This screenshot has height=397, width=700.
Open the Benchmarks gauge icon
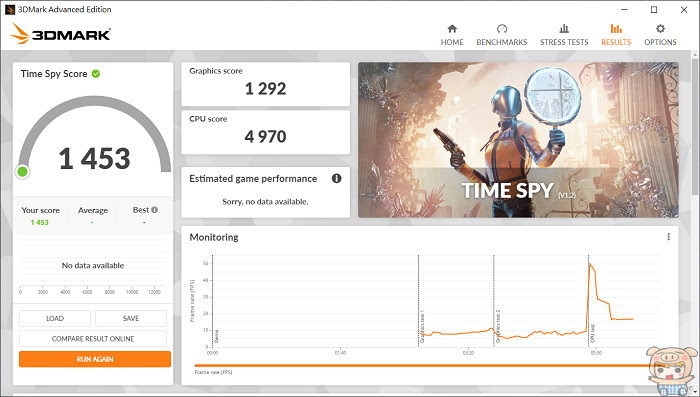502,29
